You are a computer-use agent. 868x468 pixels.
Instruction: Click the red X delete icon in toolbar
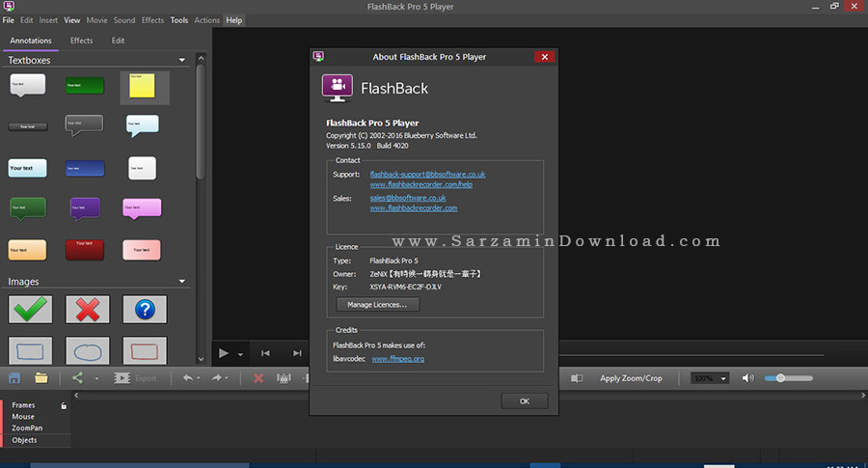[x=258, y=378]
